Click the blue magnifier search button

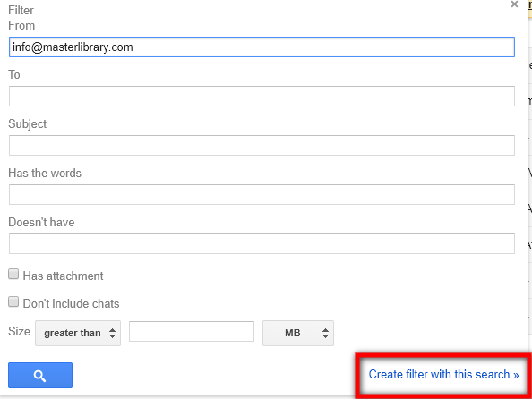[x=40, y=375]
